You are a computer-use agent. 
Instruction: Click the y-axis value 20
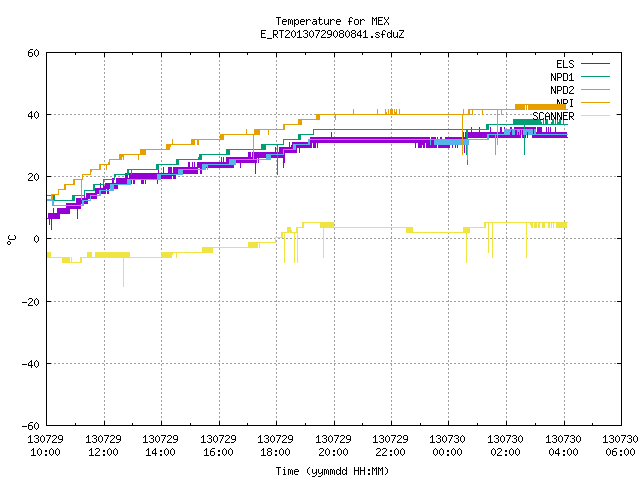point(33,177)
